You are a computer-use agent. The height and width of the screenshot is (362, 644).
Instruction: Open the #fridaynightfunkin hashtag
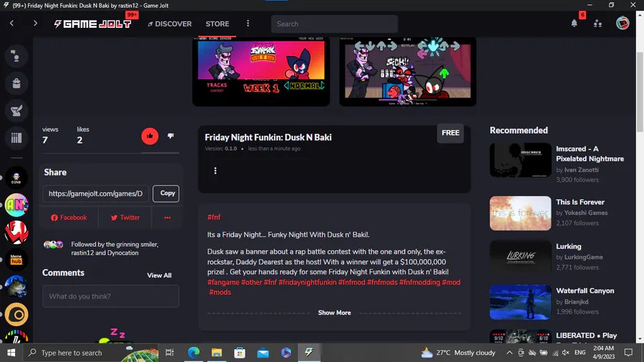[307, 282]
